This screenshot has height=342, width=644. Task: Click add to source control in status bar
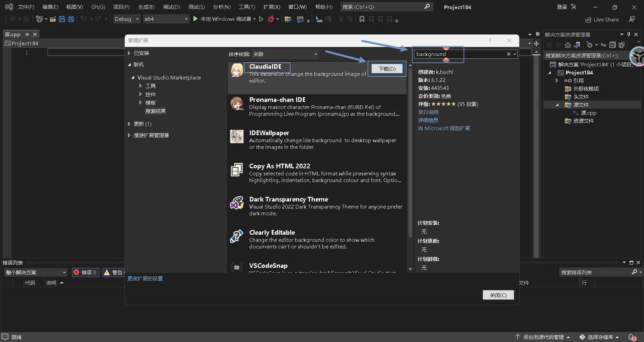(543, 337)
